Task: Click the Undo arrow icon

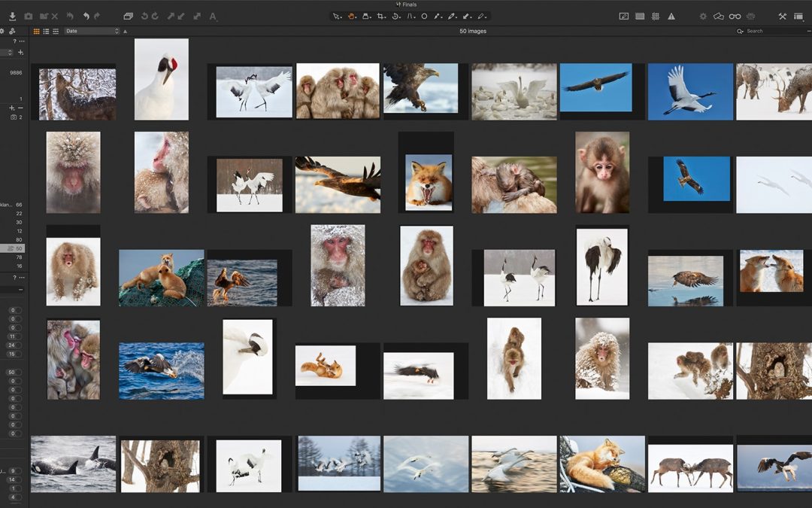Action: pos(86,16)
